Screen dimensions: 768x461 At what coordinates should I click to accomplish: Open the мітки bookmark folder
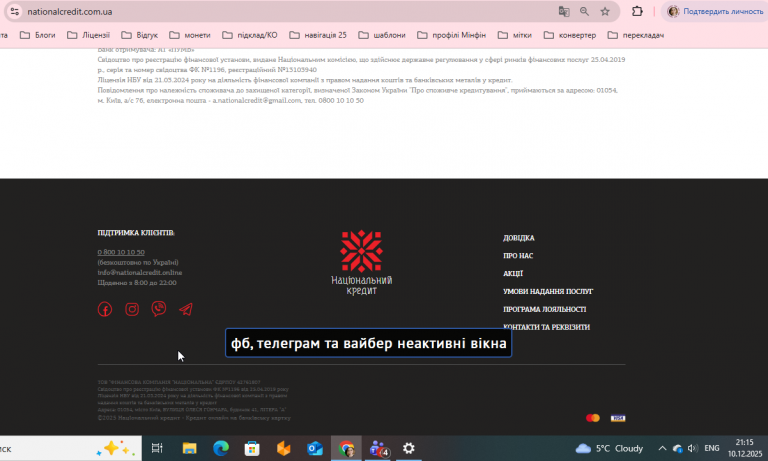(x=515, y=35)
